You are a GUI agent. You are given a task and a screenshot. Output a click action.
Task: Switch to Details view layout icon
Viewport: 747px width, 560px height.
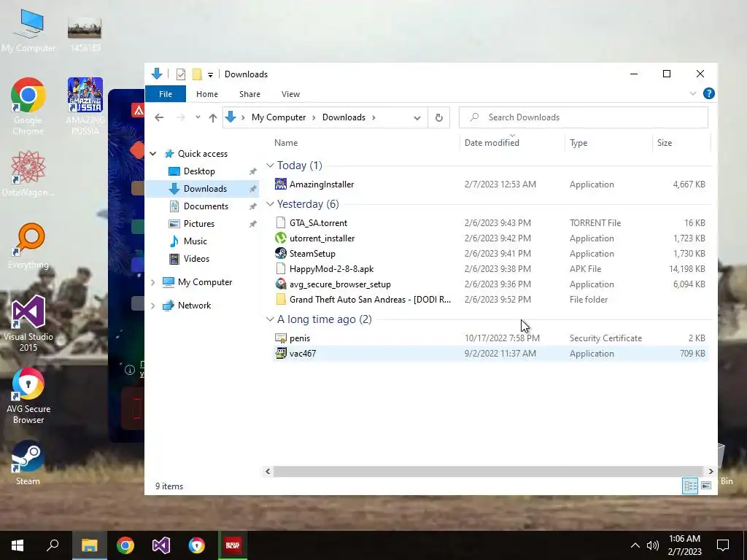pyautogui.click(x=690, y=486)
